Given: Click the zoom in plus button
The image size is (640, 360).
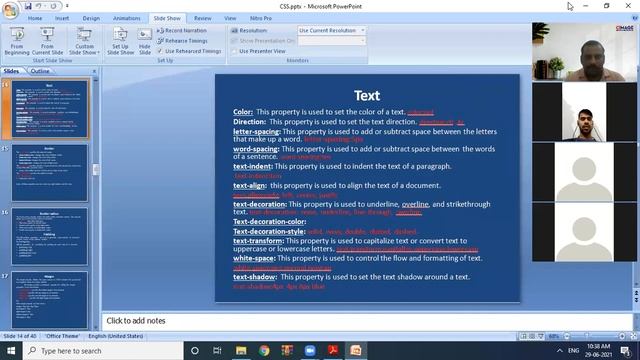Looking at the screenshot, I should 622,336.
